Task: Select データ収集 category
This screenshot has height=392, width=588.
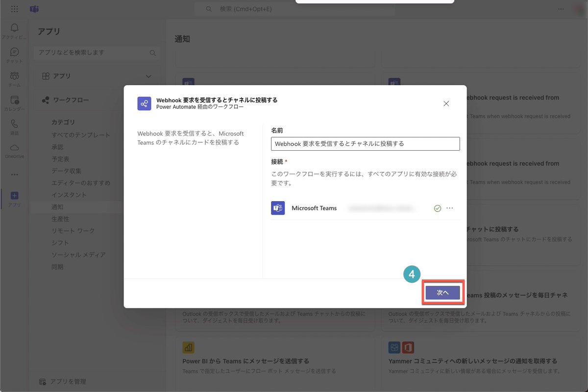Action: [x=66, y=171]
